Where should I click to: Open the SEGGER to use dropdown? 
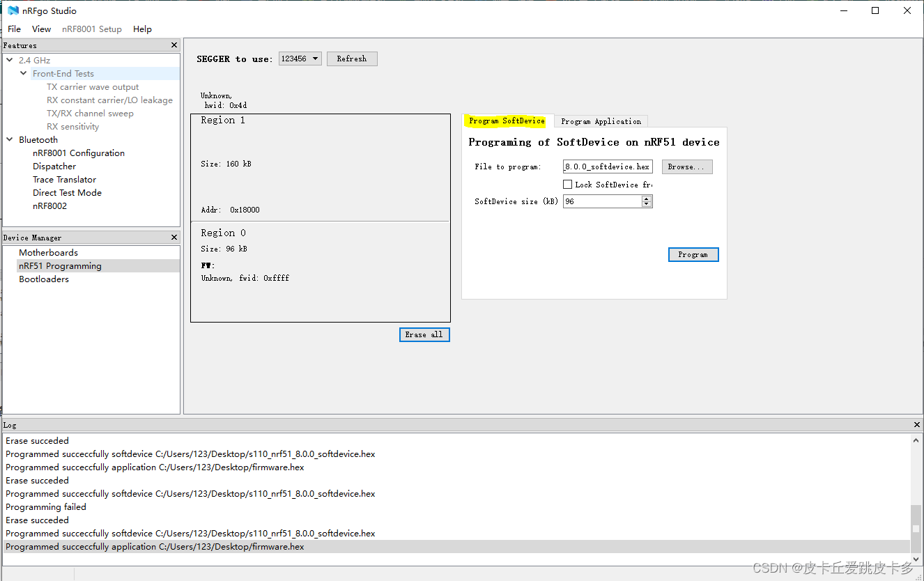pos(300,59)
